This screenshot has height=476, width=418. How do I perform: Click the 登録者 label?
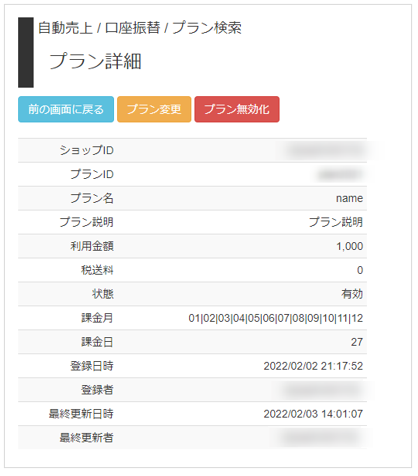click(97, 390)
